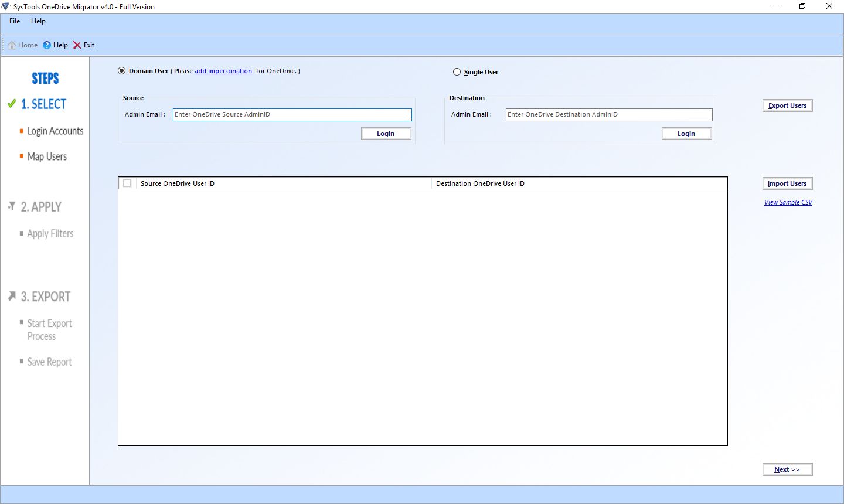Click Login under the Source section
844x504 pixels.
(386, 133)
